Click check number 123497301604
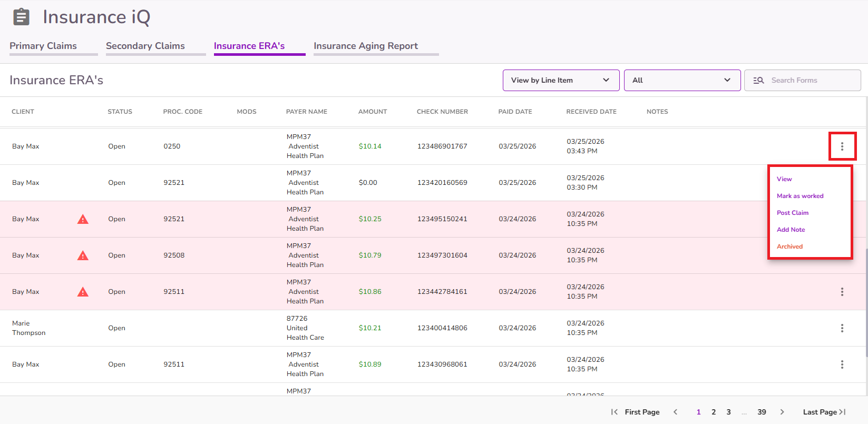 coord(442,255)
